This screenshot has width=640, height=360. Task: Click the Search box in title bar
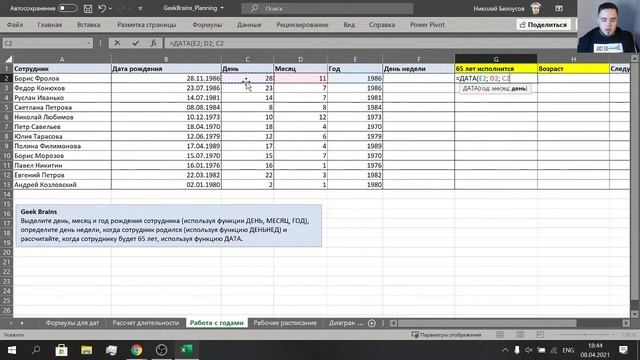tap(327, 8)
